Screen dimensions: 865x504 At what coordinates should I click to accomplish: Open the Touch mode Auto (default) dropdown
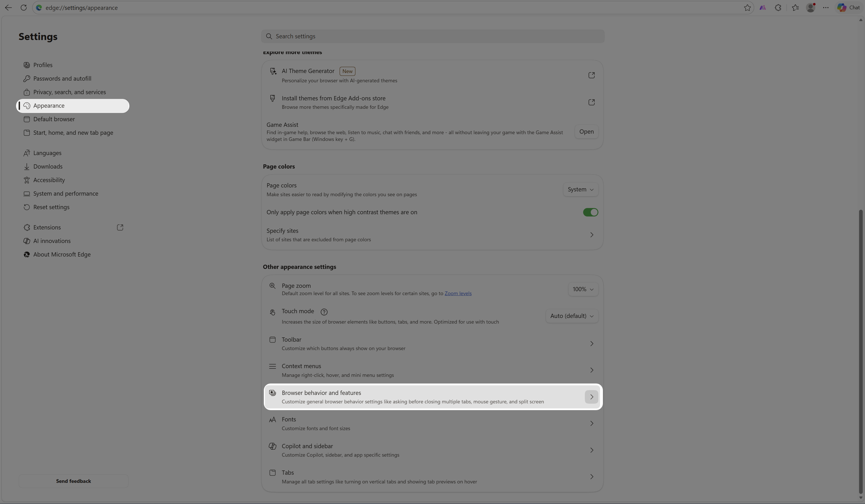click(x=572, y=316)
